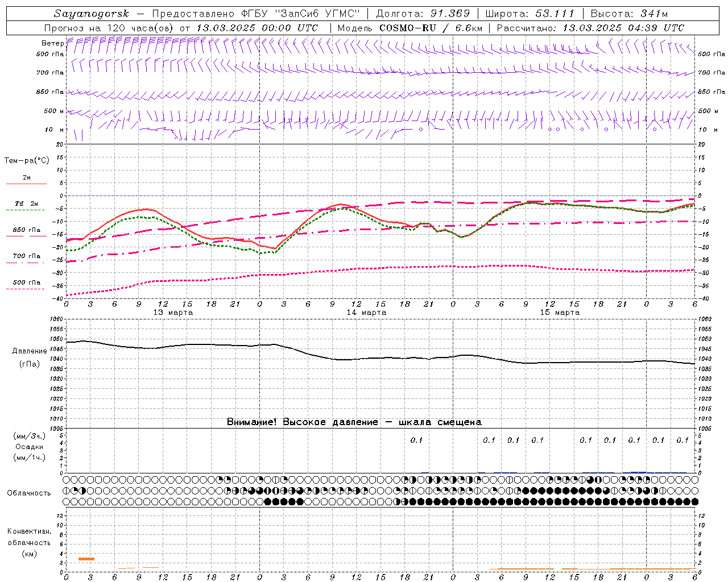This screenshot has width=728, height=582.
Task: Click the 'Ветер' wind section label
Action: (x=52, y=43)
